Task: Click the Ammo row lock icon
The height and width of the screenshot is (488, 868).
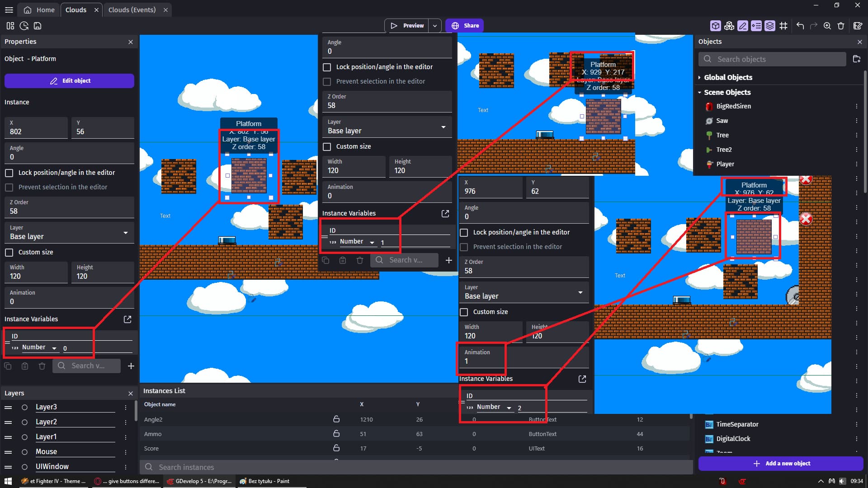Action: click(x=336, y=434)
